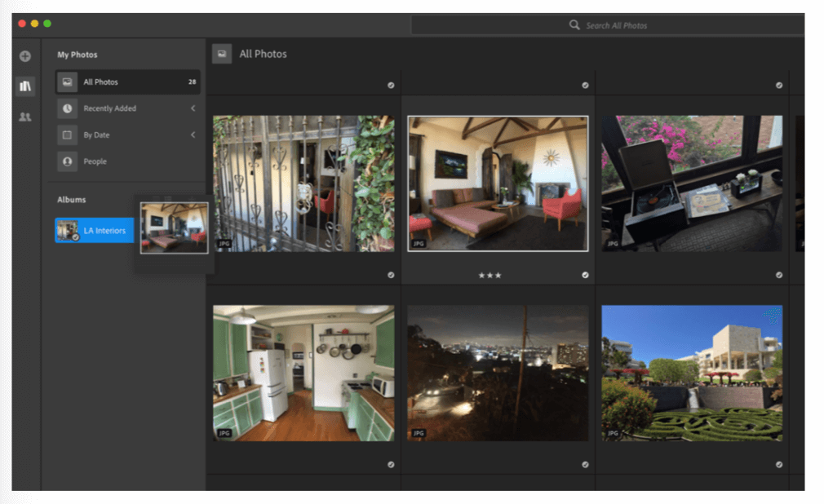Screen dimensions: 824x504
Task: Select All Photos in My Photos
Action: pos(128,82)
